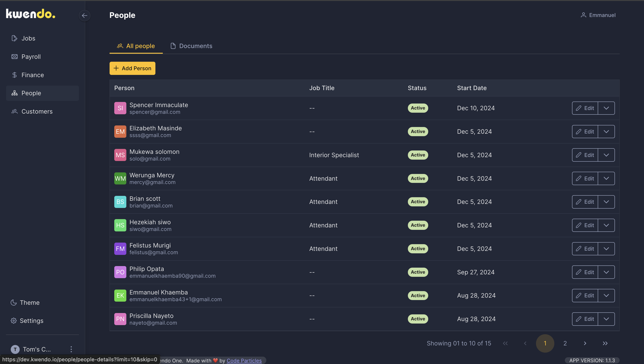The image size is (644, 364).
Task: Click Person column header
Action: pyautogui.click(x=124, y=88)
